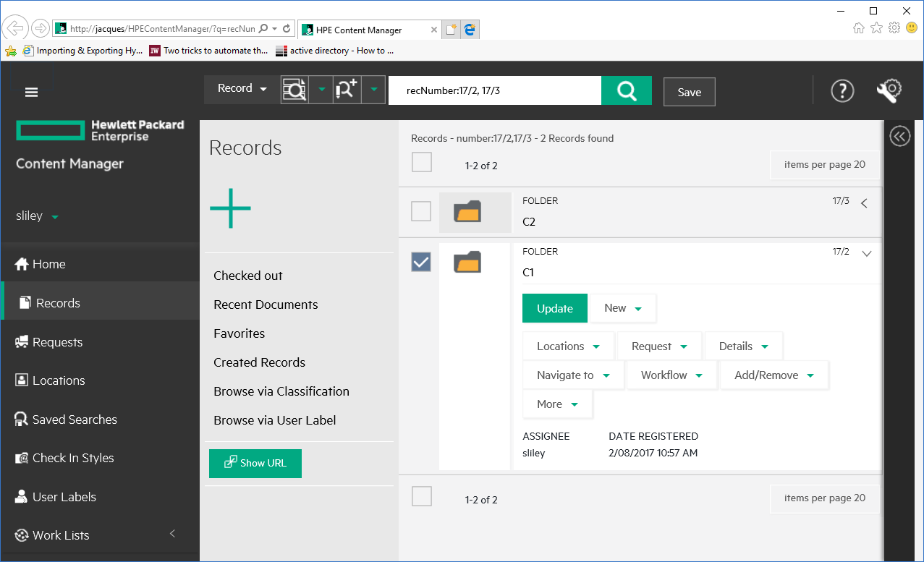The image size is (924, 562).
Task: Open bottom items per page 20 selector
Action: click(x=825, y=498)
